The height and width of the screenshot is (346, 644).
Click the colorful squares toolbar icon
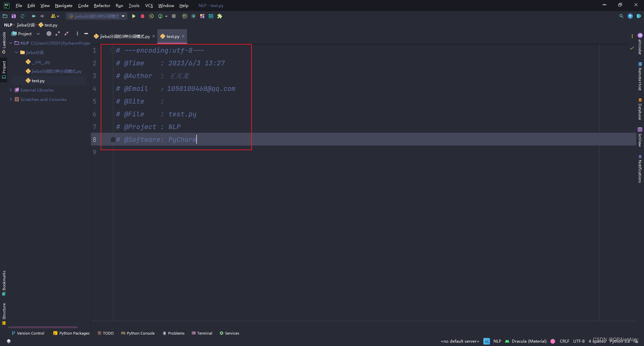coord(202,16)
